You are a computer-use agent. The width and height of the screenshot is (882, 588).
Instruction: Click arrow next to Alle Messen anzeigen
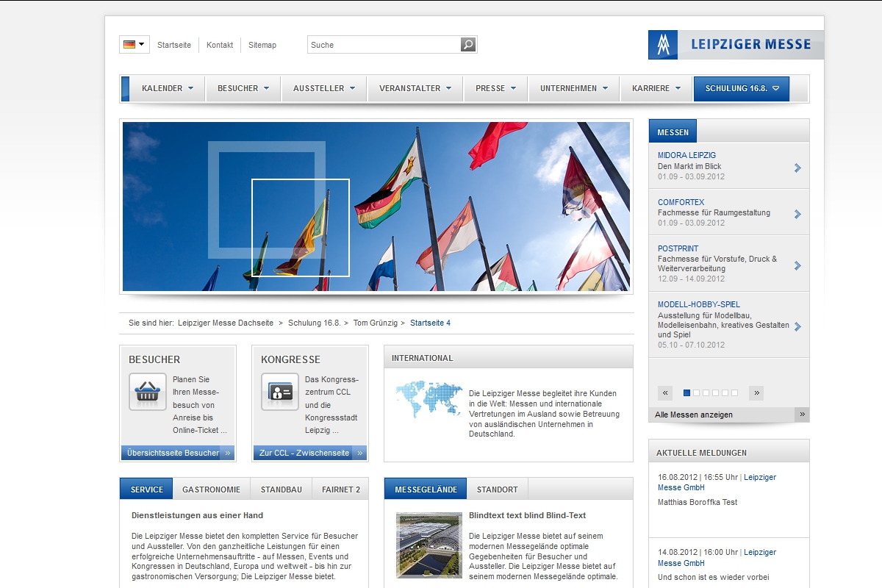pos(802,415)
